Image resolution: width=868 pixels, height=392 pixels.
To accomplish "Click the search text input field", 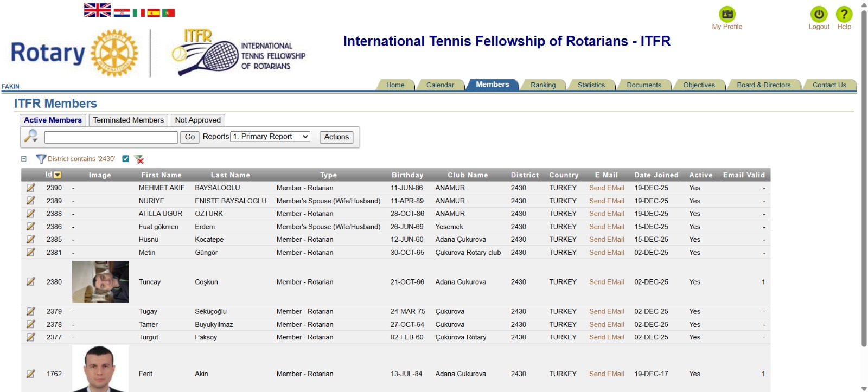I will pyautogui.click(x=111, y=137).
